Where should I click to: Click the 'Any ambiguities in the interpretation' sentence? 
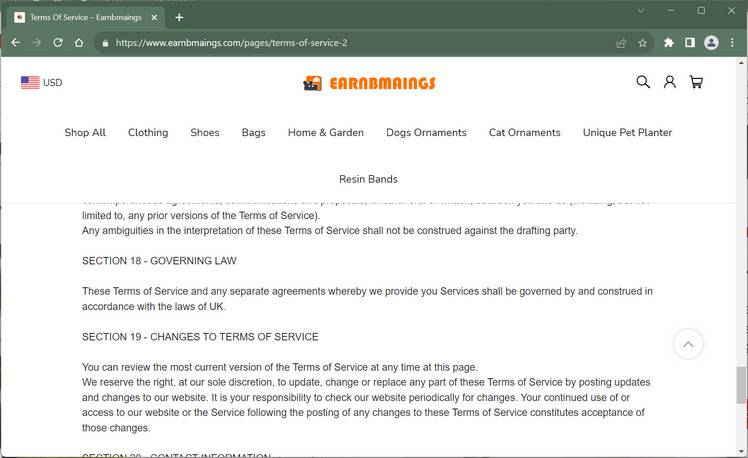pyautogui.click(x=330, y=231)
